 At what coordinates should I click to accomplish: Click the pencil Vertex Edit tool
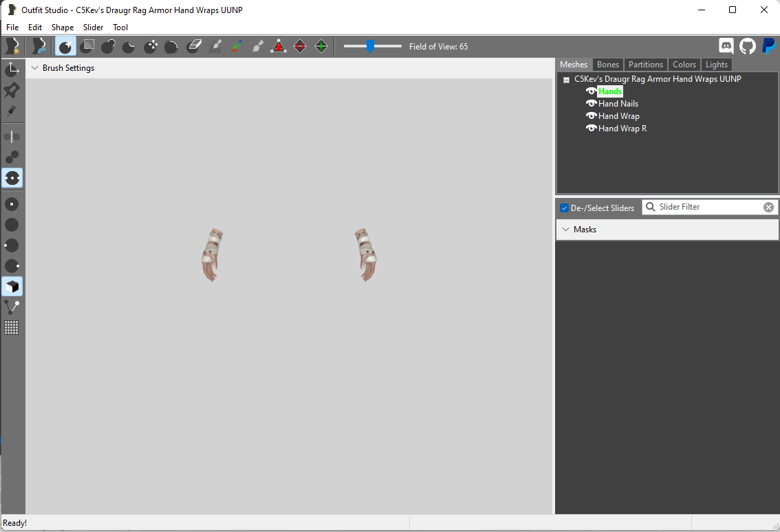(12, 111)
